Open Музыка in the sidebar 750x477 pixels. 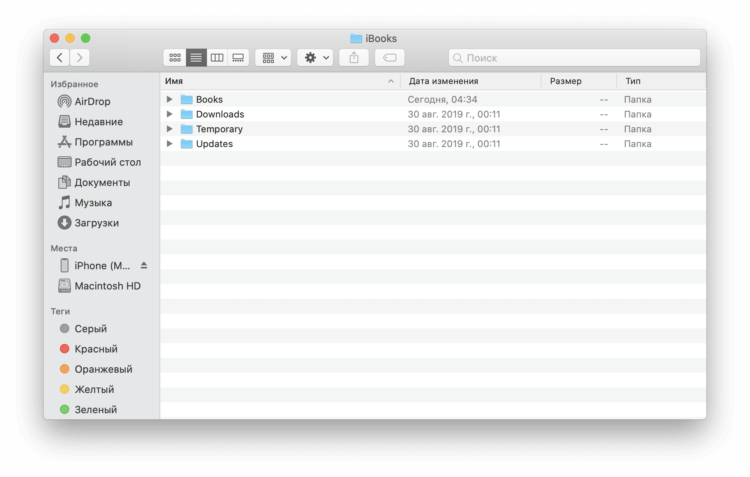85,202
